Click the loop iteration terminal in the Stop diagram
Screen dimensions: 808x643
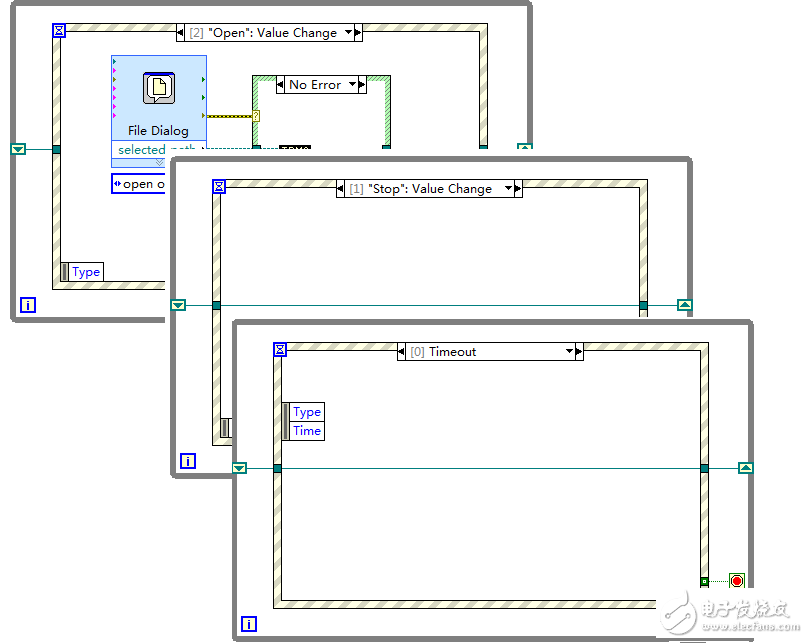tap(188, 461)
